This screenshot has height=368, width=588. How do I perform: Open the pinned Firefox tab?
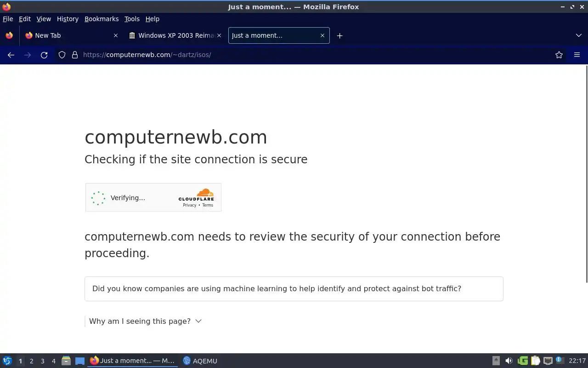pos(9,35)
